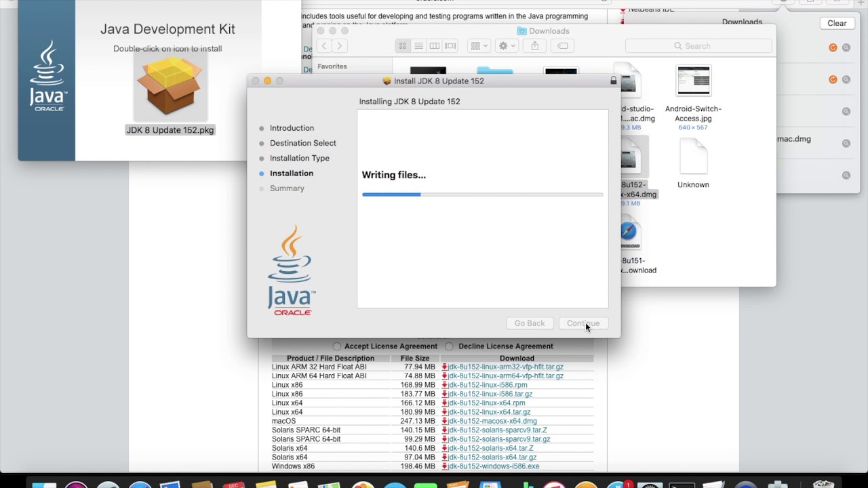Download jdk-8u152-linux-i586.rpm
The image size is (868, 488).
click(x=486, y=385)
